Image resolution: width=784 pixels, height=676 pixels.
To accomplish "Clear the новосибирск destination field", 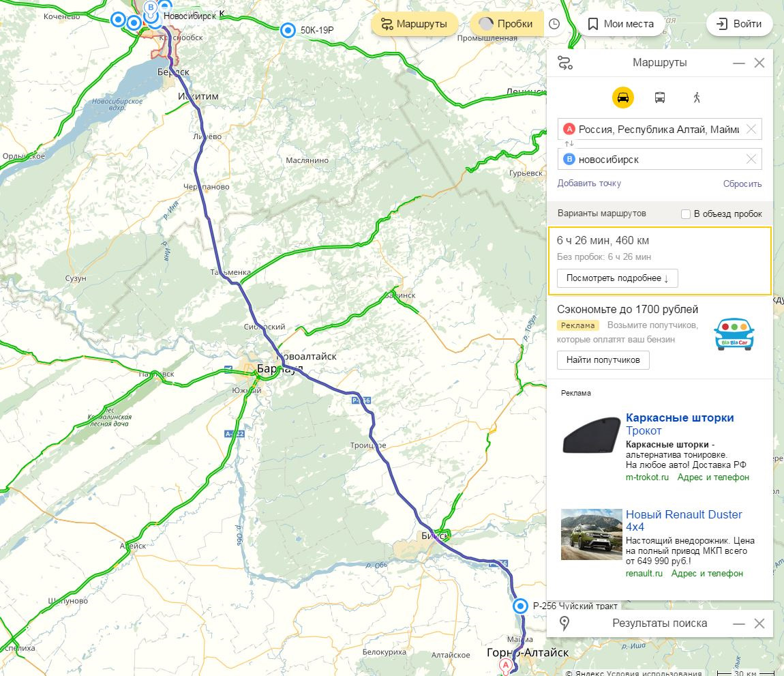I will click(751, 159).
